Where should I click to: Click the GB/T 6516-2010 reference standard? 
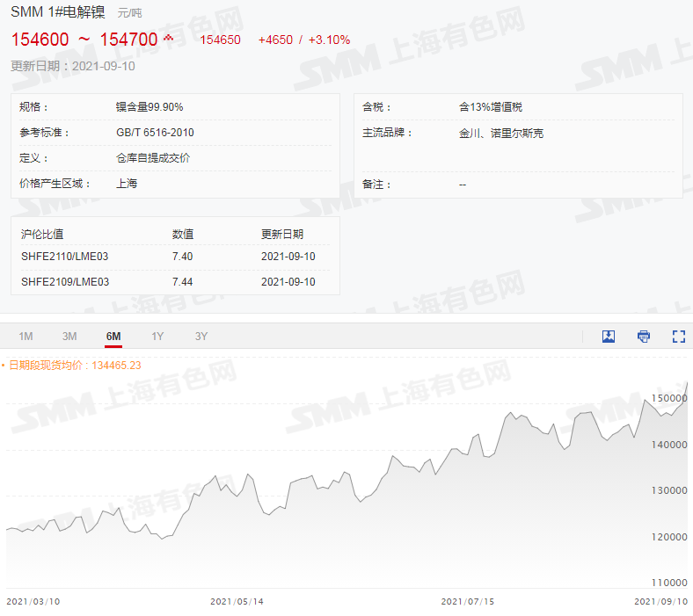[x=155, y=133]
